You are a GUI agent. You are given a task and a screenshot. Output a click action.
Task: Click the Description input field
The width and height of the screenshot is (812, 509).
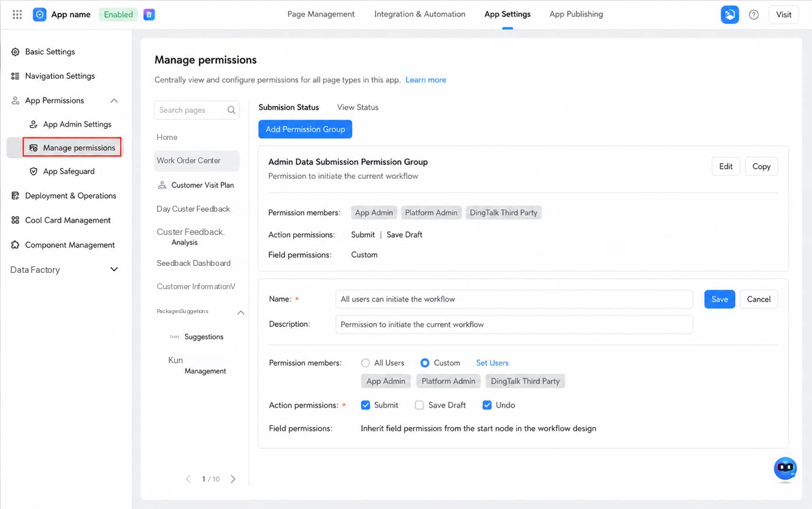pyautogui.click(x=514, y=324)
